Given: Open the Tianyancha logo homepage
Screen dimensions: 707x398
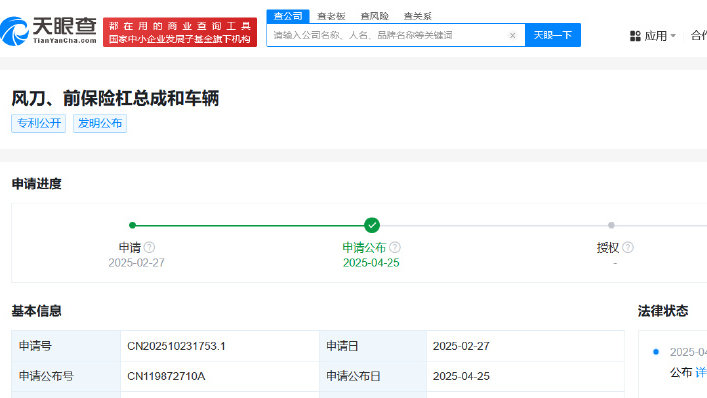Looking at the screenshot, I should [48, 31].
